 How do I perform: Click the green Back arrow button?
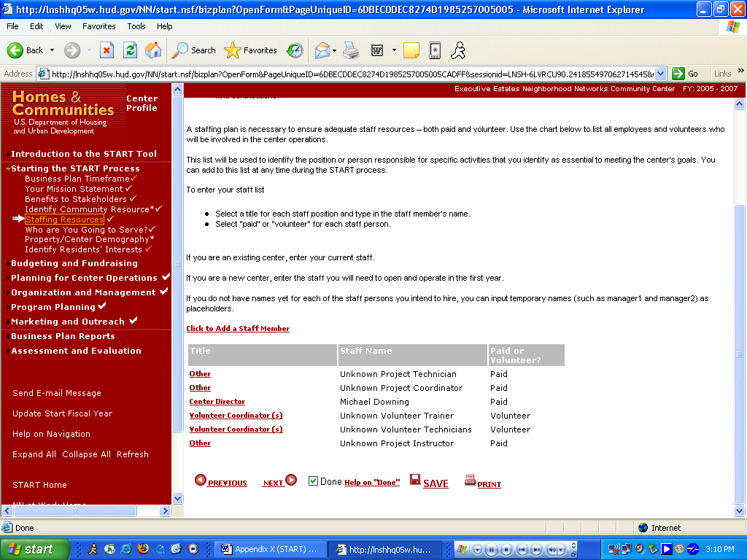(x=15, y=50)
